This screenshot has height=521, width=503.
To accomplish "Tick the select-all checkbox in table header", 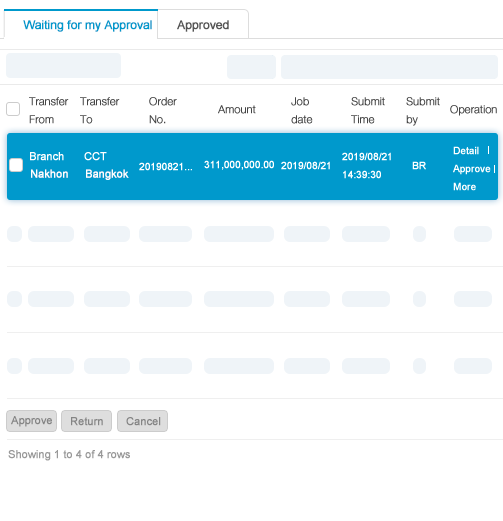I will (x=13, y=109).
